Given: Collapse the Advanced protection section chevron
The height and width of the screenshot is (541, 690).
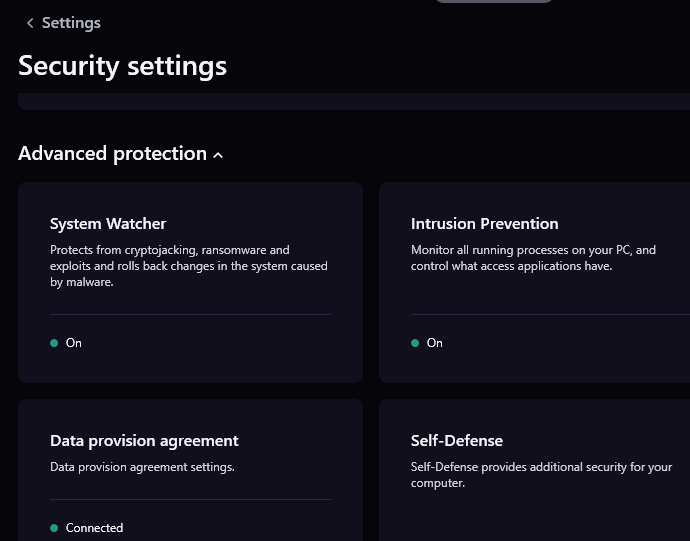Looking at the screenshot, I should coord(219,155).
